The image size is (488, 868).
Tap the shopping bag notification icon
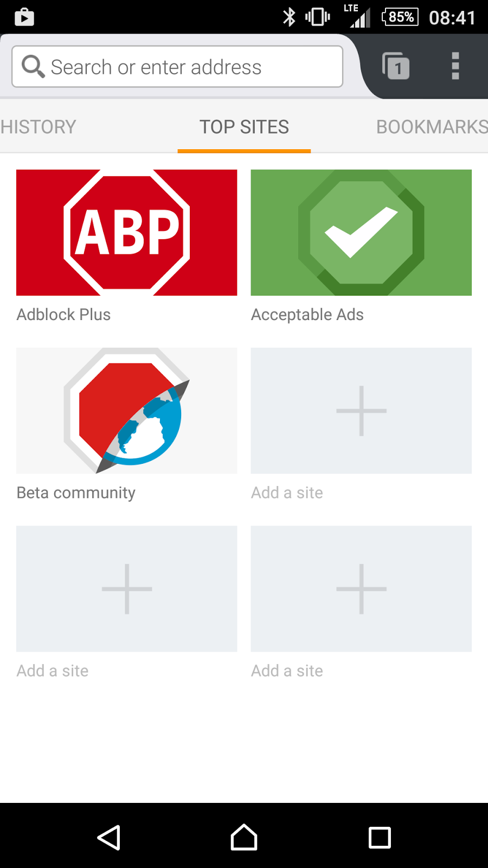coord(24,17)
